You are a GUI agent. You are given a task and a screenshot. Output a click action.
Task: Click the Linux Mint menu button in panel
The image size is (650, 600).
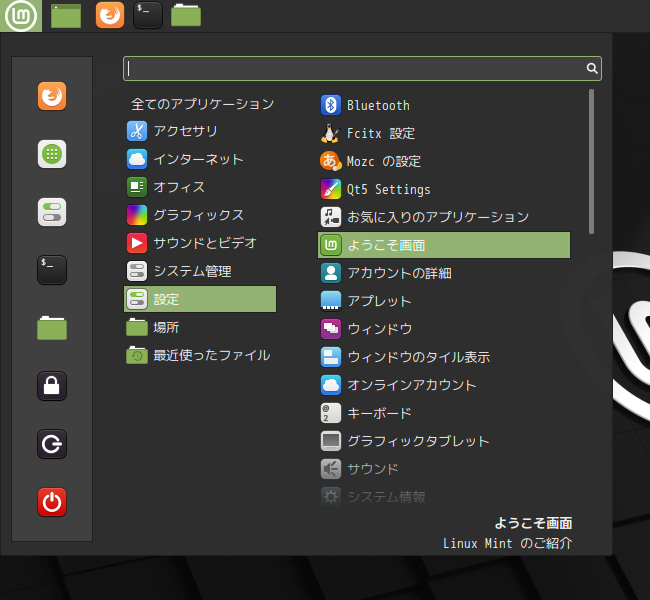21,16
